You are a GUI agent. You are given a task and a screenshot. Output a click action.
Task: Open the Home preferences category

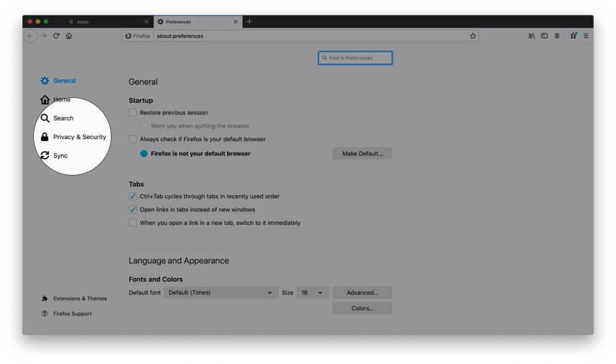coord(55,100)
